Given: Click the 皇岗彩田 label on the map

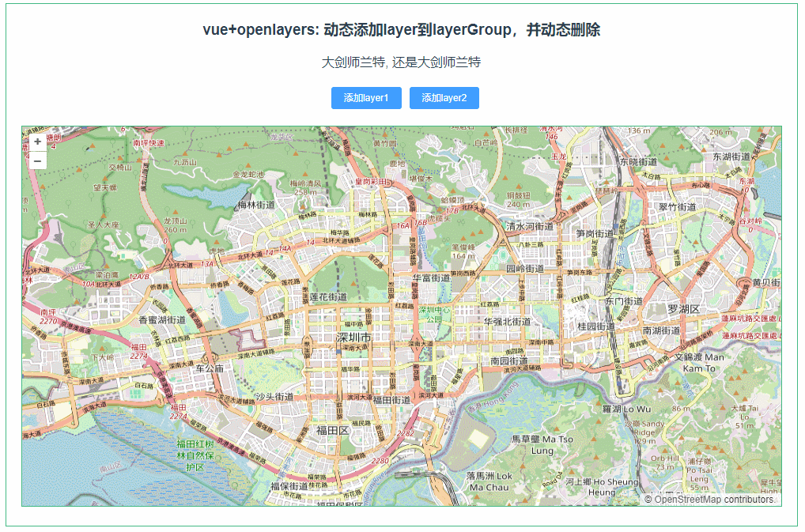Looking at the screenshot, I should 371,182.
